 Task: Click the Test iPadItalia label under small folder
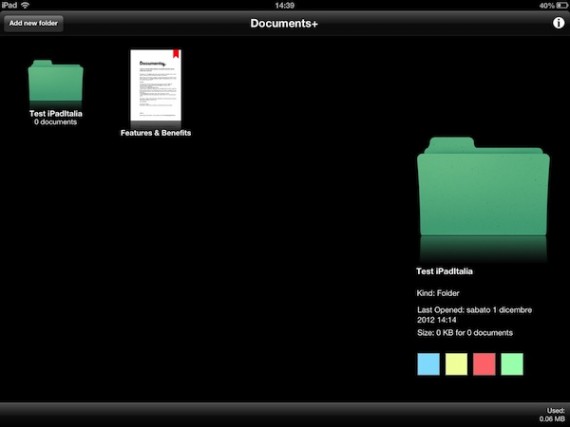tap(56, 113)
